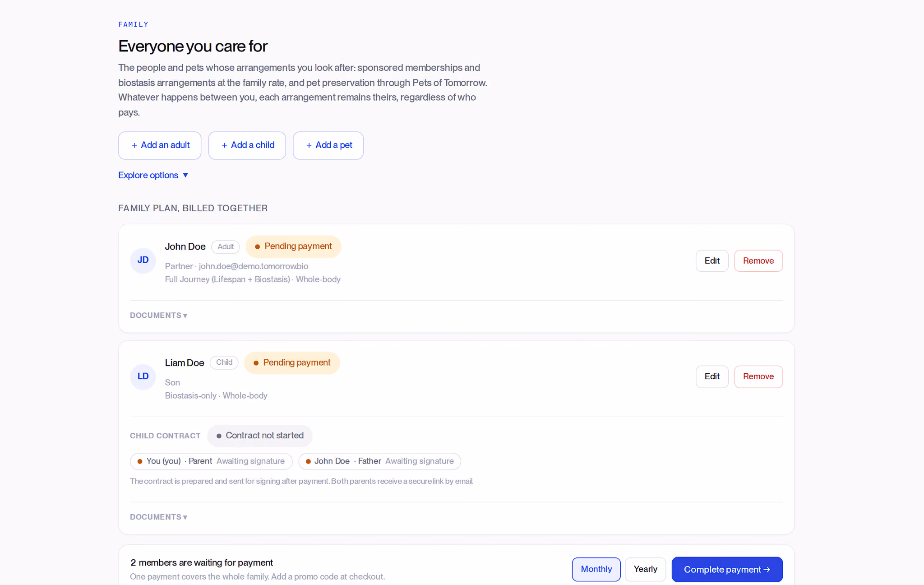Expand Documents section under Liam Doe
The image size is (924, 585).
pos(158,517)
